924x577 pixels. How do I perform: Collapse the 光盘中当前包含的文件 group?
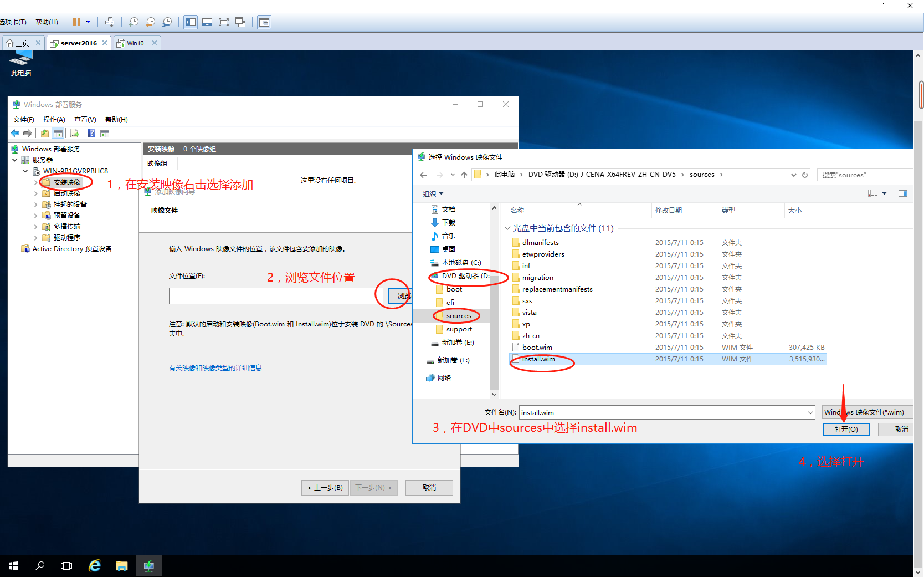point(507,228)
